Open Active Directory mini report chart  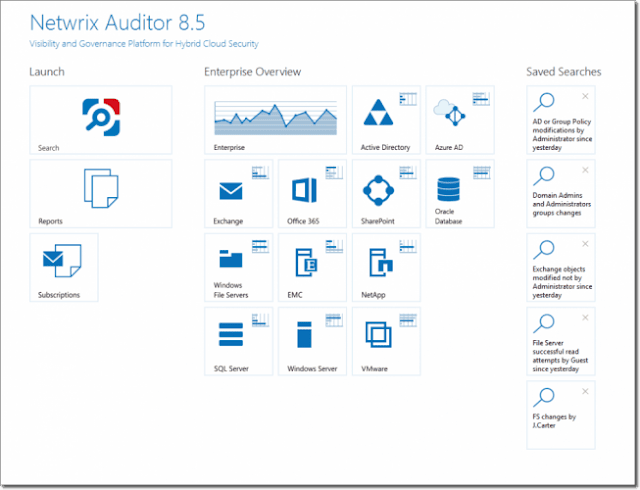(x=408, y=99)
